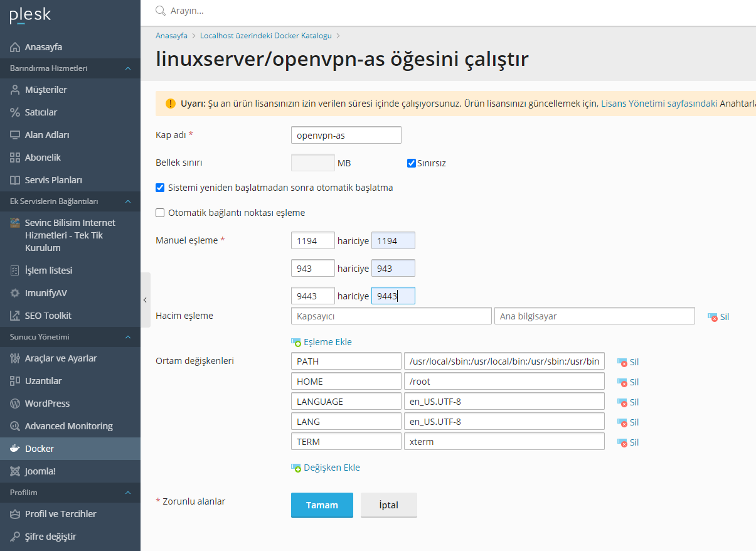This screenshot has height=551, width=756.
Task: Click the Profil ve Tercihler icon
Action: click(x=15, y=514)
